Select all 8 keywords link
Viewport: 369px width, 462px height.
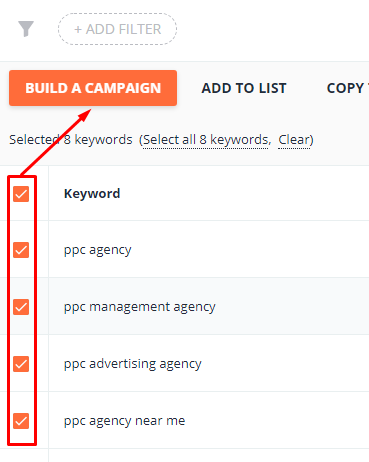206,140
